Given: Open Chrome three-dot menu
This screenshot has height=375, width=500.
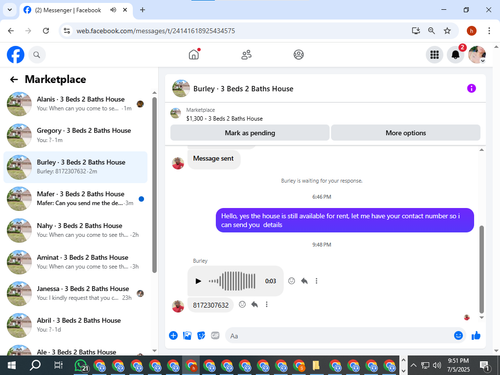Looking at the screenshot, I should click(x=489, y=31).
